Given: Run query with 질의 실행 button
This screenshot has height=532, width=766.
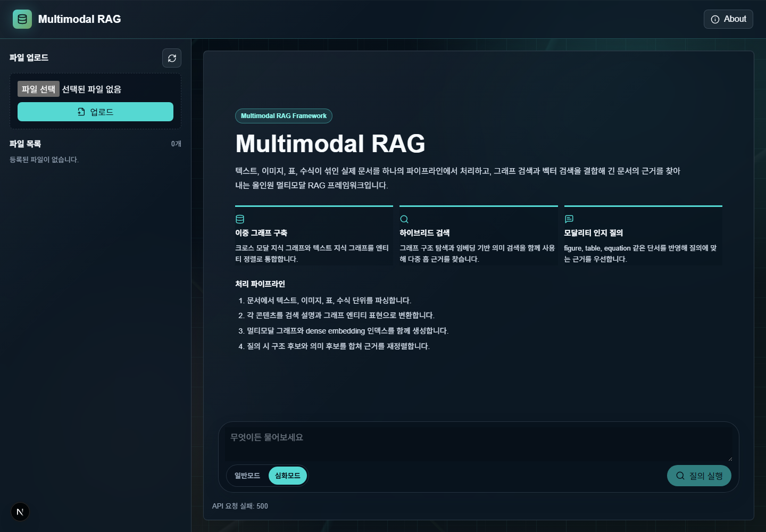Looking at the screenshot, I should (699, 476).
